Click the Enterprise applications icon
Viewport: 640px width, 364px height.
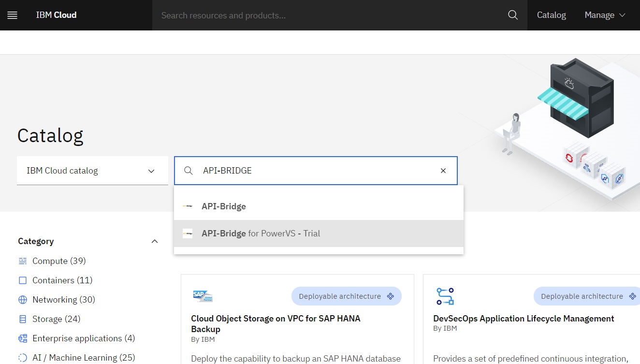coord(23,338)
